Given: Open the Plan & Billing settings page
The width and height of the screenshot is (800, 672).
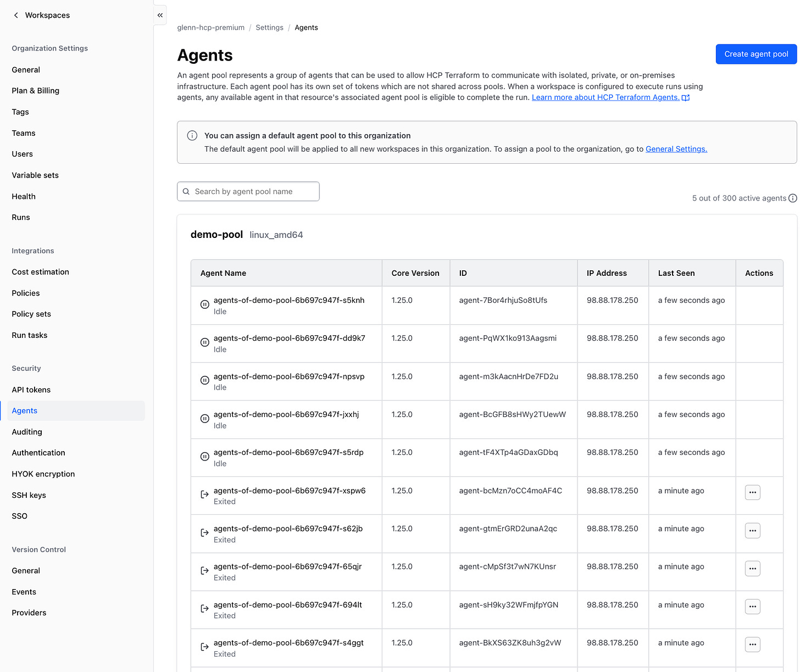Looking at the screenshot, I should coord(35,91).
